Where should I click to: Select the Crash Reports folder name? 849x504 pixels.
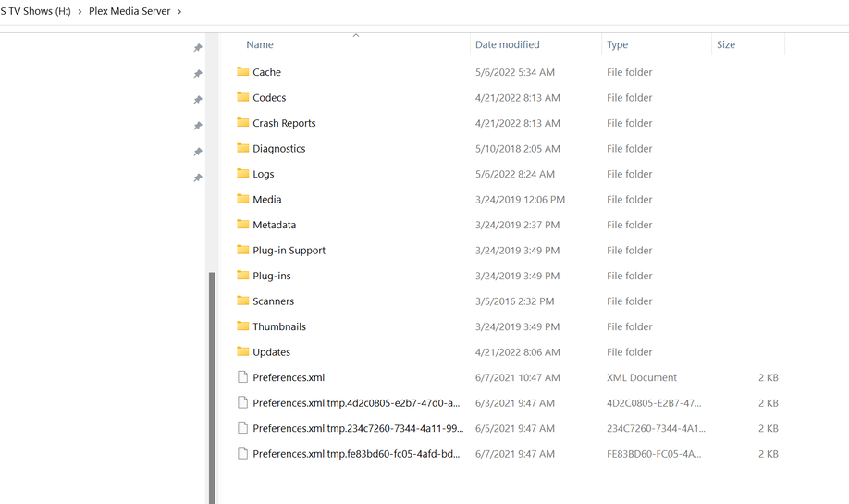[284, 123]
